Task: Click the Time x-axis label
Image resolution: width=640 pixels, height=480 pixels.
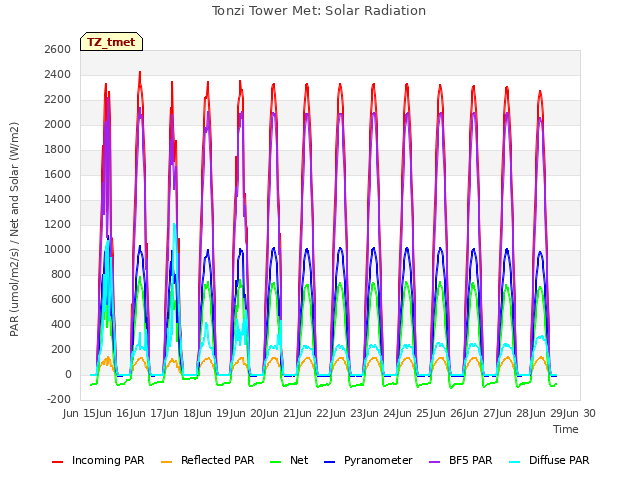Action: click(566, 429)
